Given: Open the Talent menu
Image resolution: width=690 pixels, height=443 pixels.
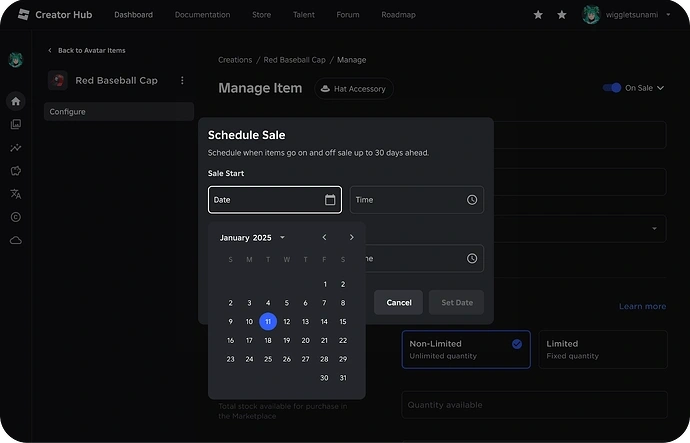Looking at the screenshot, I should 304,15.
